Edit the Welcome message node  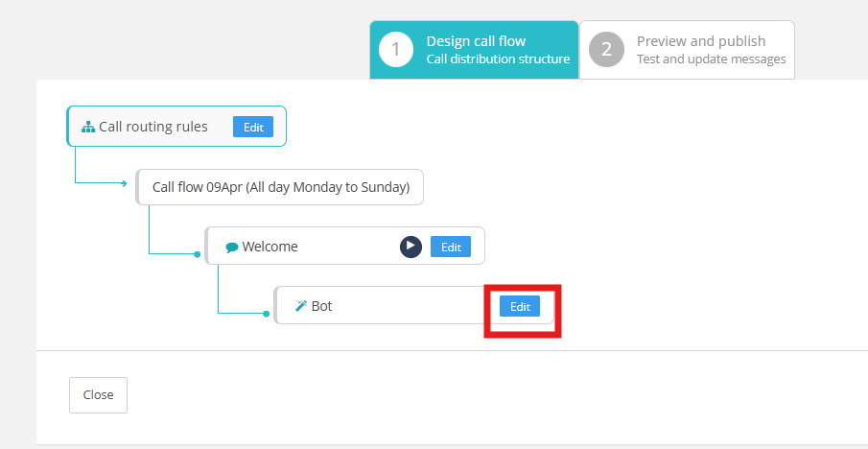[x=451, y=247]
